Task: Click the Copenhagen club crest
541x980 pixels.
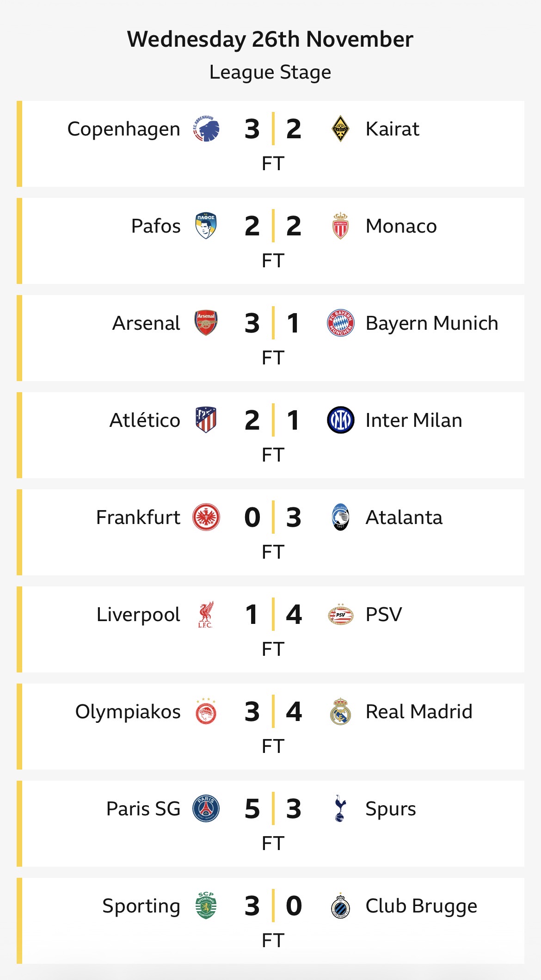Action: click(206, 129)
